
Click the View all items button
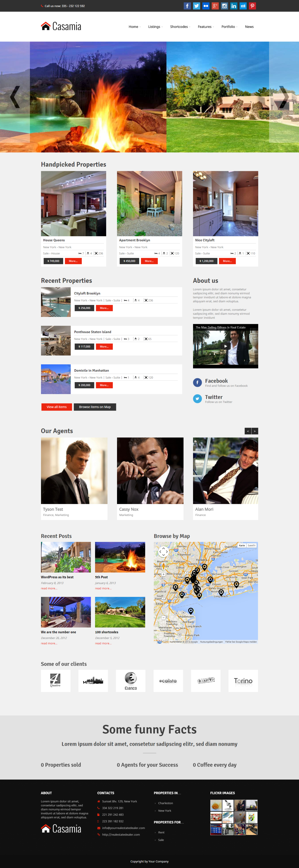[56, 407]
